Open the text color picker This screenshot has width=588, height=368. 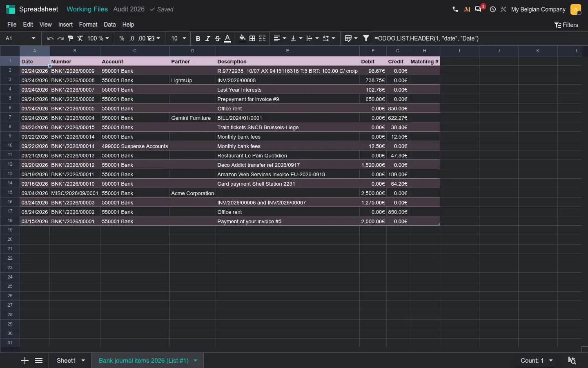coord(227,38)
